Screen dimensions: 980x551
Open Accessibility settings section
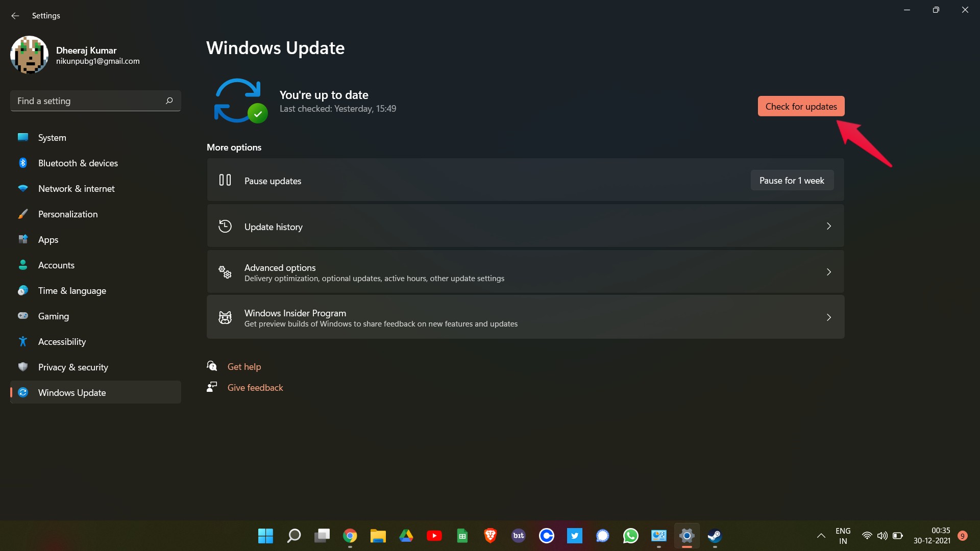61,341
